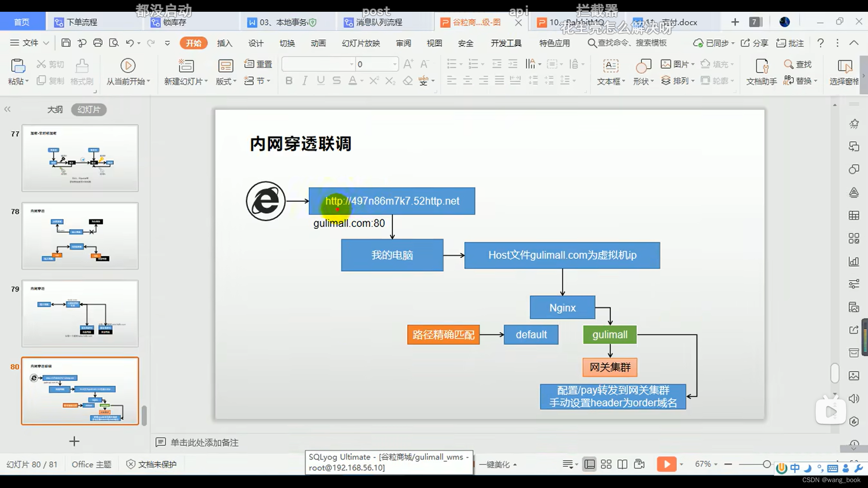This screenshot has height=488, width=868.
Task: Click the orange slideshow play button
Action: point(666,464)
